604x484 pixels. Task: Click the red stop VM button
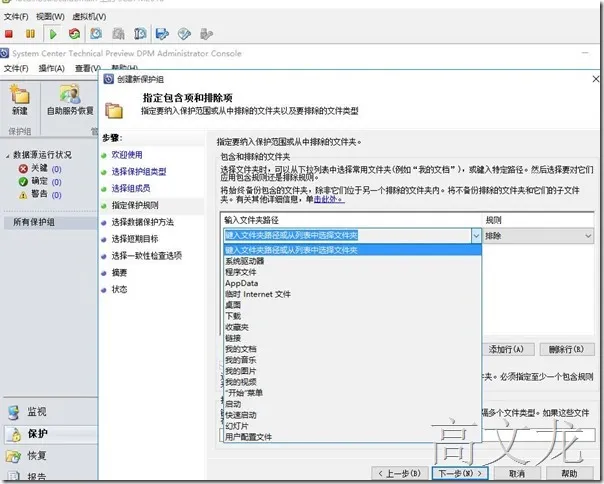pyautogui.click(x=9, y=34)
